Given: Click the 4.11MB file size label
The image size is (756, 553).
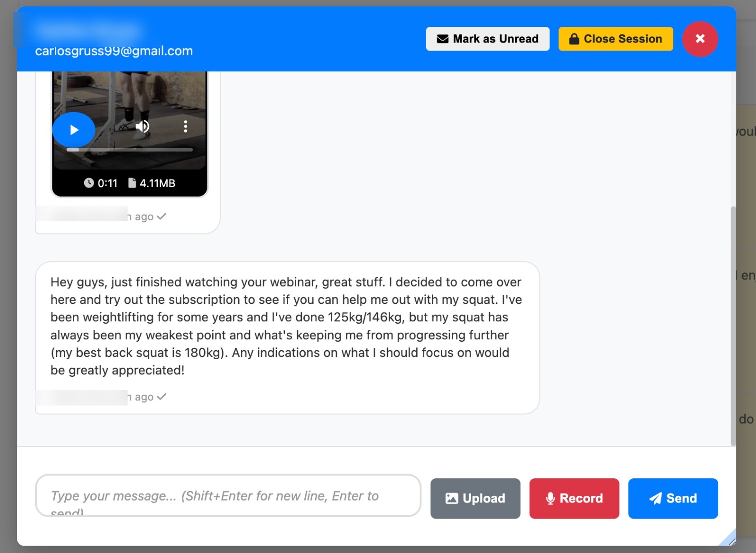Looking at the screenshot, I should [x=152, y=183].
